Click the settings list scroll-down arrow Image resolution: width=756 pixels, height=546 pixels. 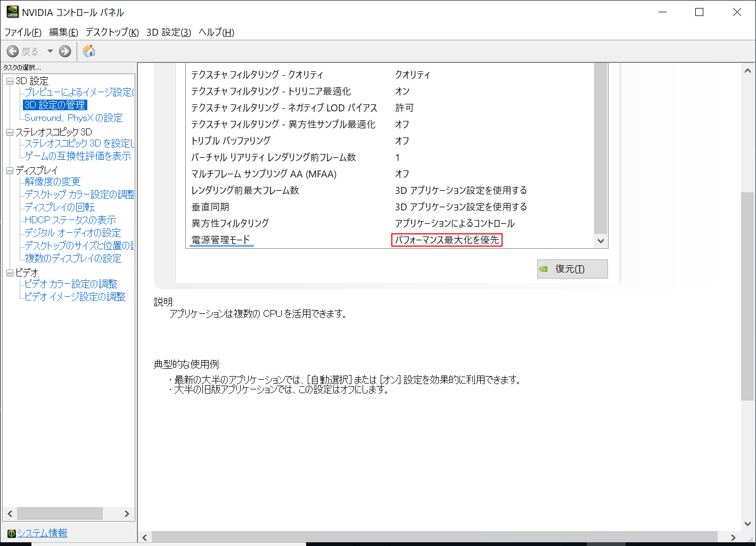(x=601, y=241)
